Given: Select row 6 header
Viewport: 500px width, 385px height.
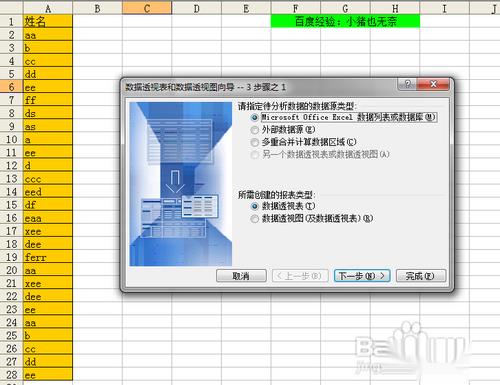Looking at the screenshot, I should [11, 87].
